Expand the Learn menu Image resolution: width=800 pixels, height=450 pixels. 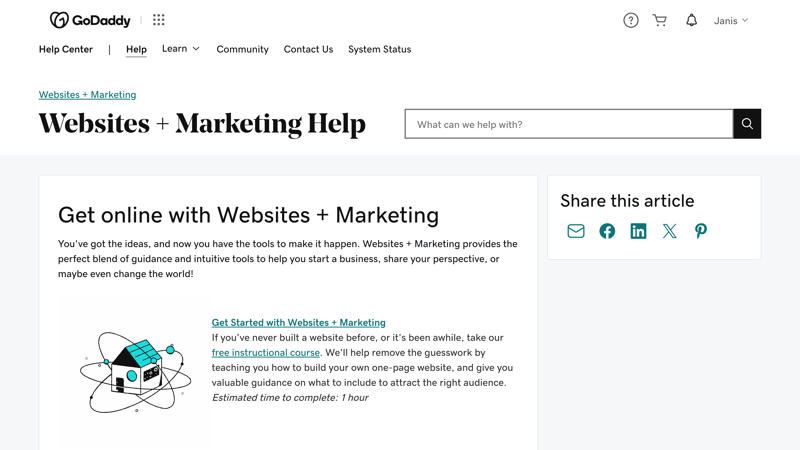pyautogui.click(x=181, y=48)
